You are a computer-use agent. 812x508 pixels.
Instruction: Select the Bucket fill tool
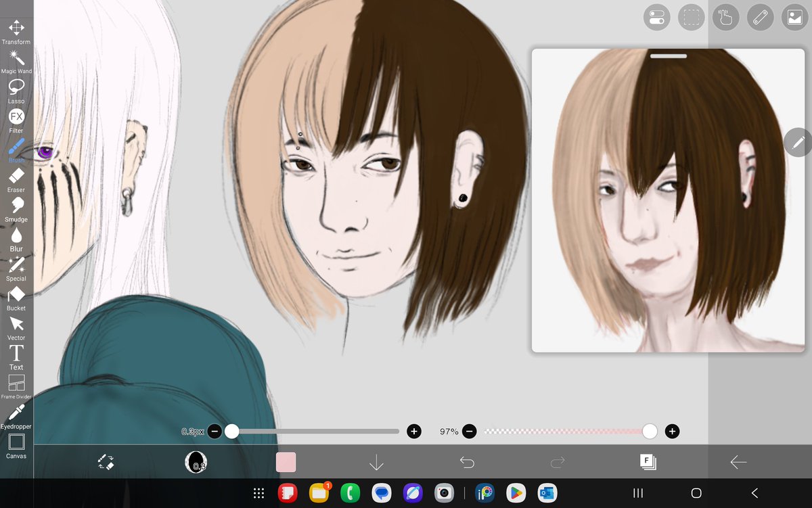point(16,298)
